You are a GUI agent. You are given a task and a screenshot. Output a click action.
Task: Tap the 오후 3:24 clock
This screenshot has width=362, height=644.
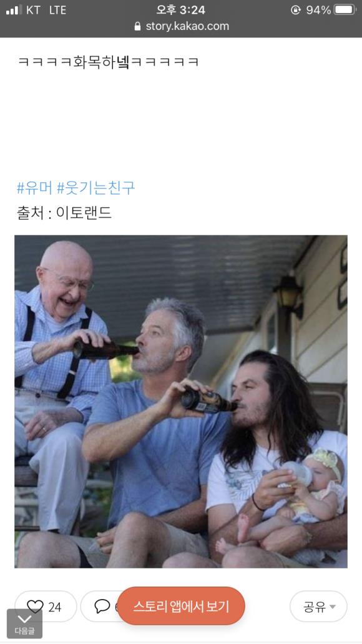click(x=180, y=10)
